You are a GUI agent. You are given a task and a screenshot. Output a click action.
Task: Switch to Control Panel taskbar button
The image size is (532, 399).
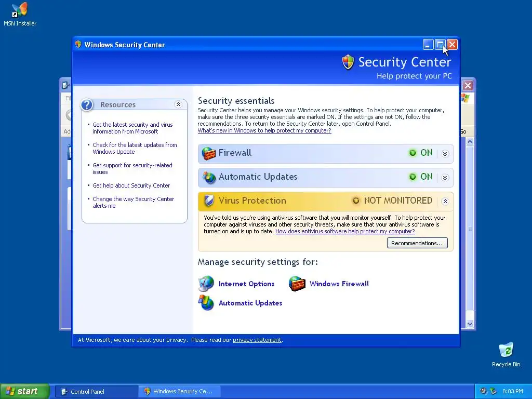click(96, 392)
